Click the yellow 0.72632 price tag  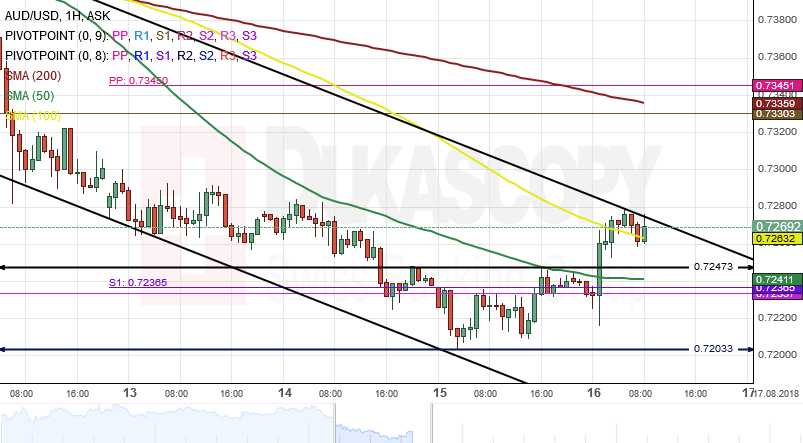click(776, 238)
